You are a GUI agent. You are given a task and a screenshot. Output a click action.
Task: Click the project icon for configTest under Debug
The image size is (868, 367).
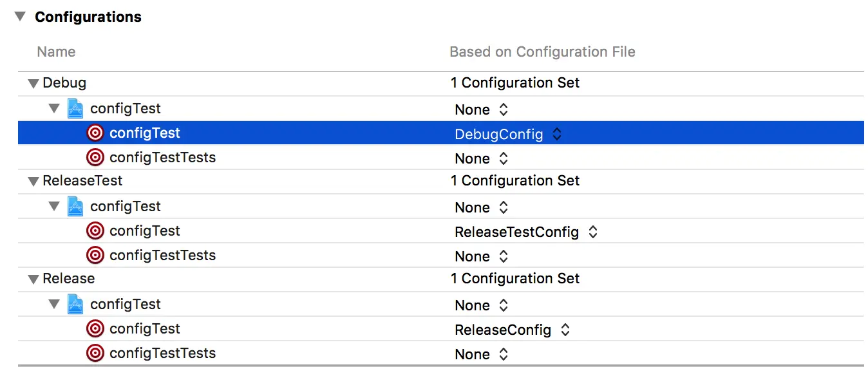(76, 109)
